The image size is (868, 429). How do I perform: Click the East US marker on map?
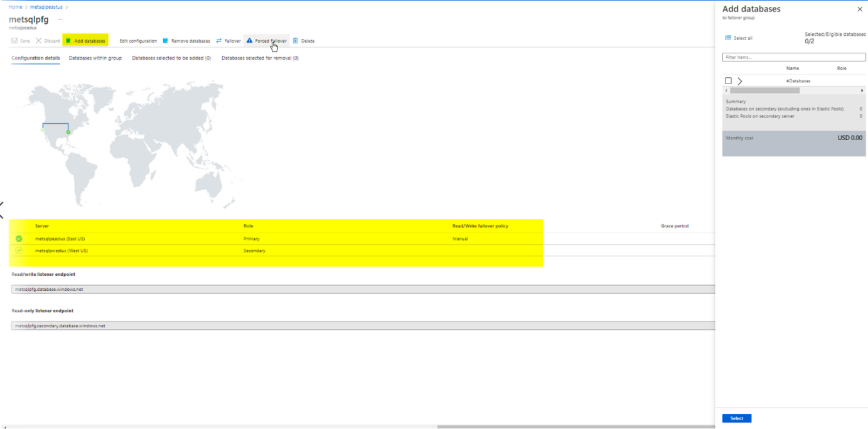coord(68,132)
